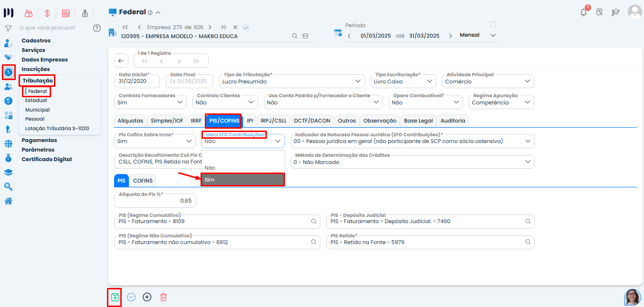Open the COFINS sub-tab

tap(143, 181)
